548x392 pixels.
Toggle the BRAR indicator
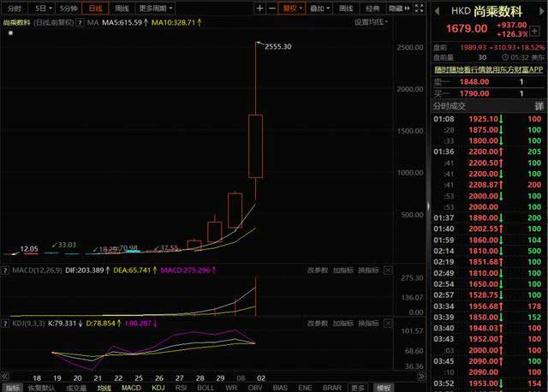332,388
